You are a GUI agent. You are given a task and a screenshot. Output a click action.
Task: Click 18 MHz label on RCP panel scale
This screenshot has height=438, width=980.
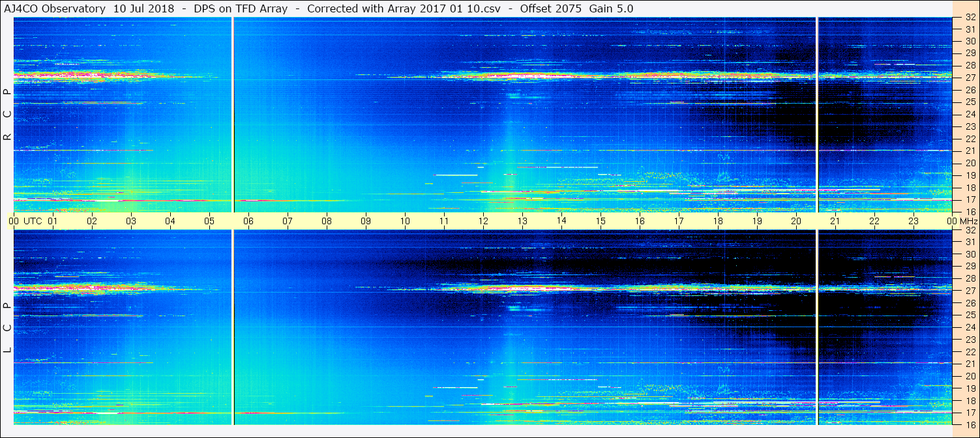click(x=970, y=187)
